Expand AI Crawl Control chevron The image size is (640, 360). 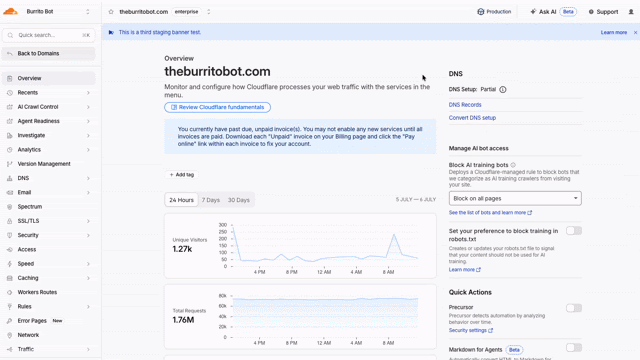click(88, 107)
